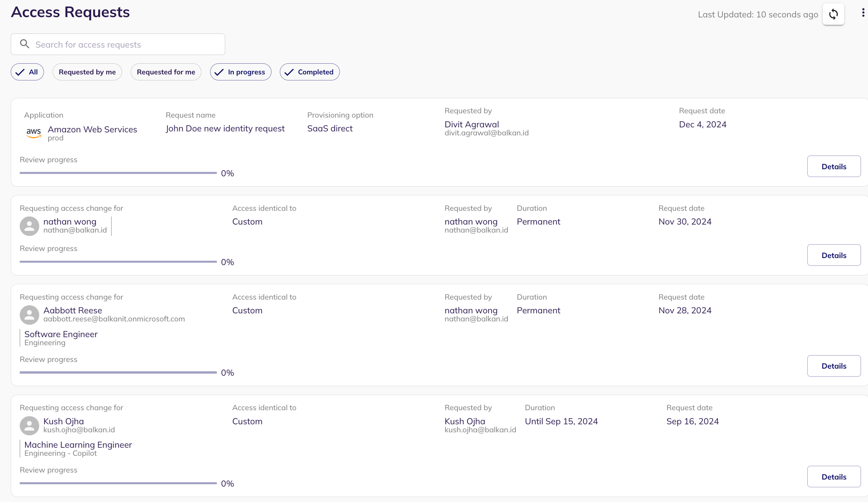Click Kush Ojha's review progress bar
Viewport: 868px width, 502px height.
(x=118, y=483)
